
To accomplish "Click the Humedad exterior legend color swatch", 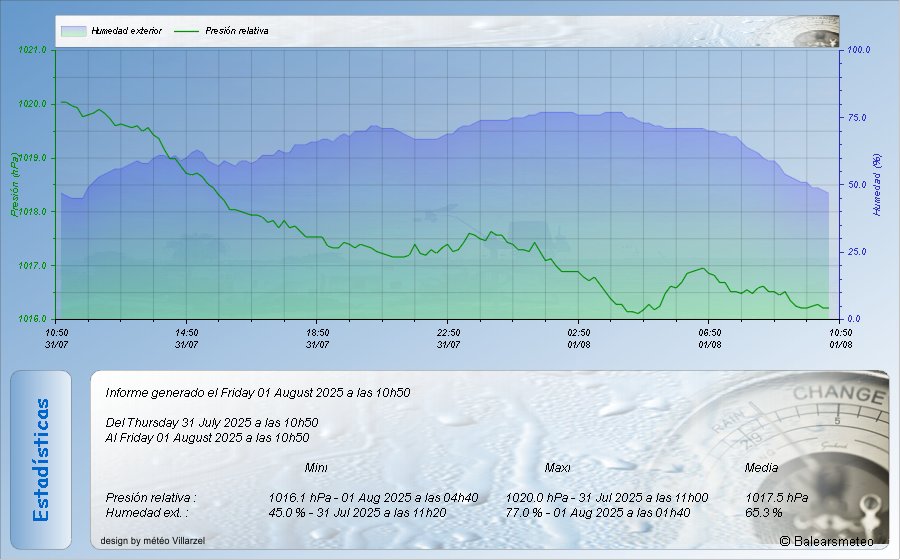I will pyautogui.click(x=73, y=31).
